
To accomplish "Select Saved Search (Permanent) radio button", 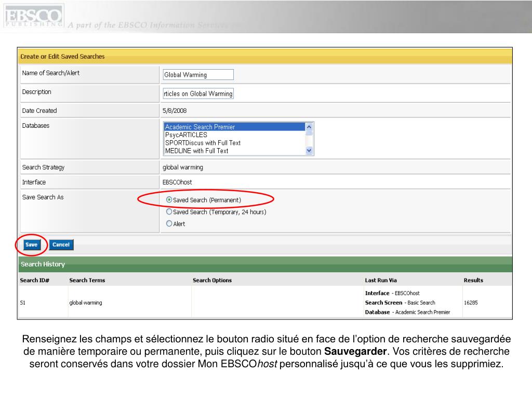I will (169, 200).
